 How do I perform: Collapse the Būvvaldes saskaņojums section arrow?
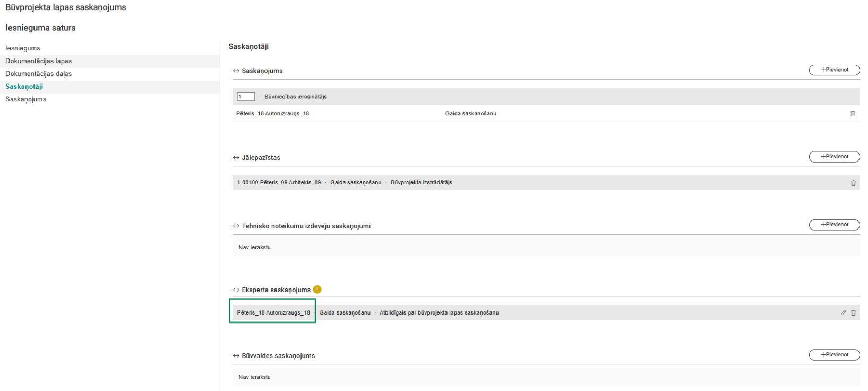pyautogui.click(x=236, y=356)
